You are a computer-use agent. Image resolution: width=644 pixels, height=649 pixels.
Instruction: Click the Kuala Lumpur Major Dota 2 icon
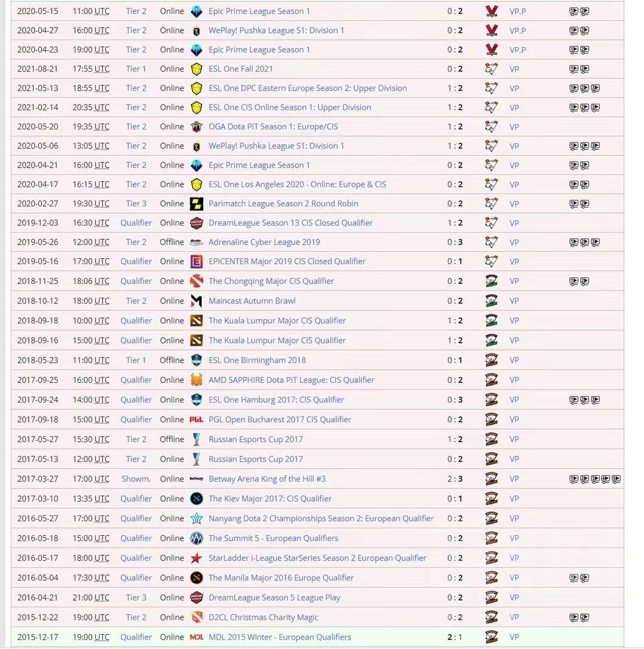pos(197,320)
